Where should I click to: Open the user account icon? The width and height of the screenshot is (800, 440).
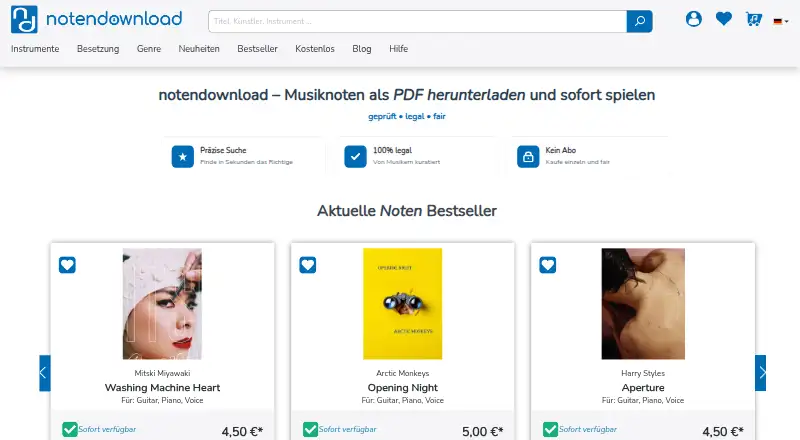pyautogui.click(x=693, y=19)
